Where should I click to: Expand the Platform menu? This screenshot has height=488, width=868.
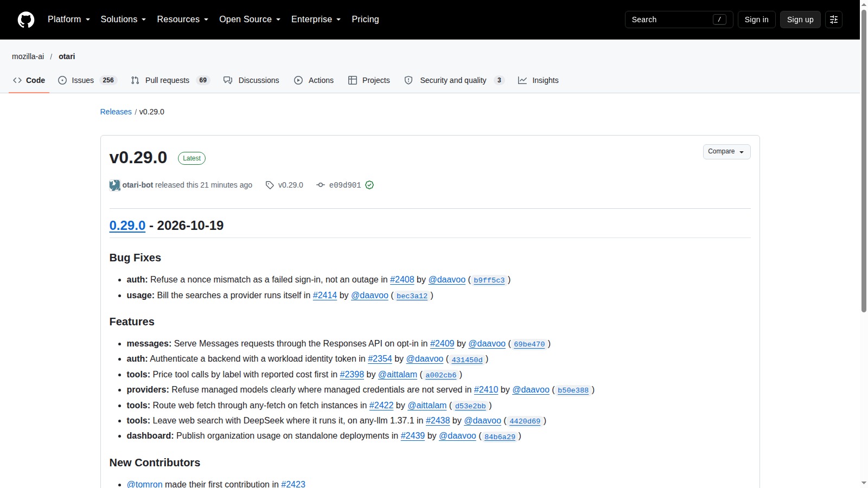tap(69, 20)
